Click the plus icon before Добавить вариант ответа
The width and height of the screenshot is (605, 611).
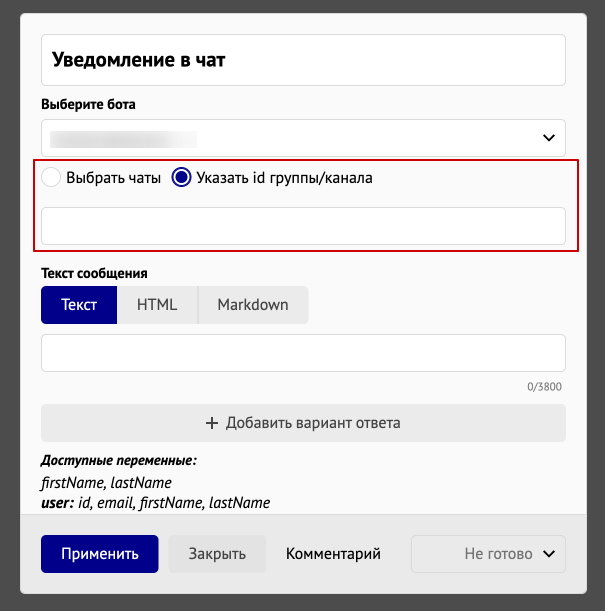(212, 423)
